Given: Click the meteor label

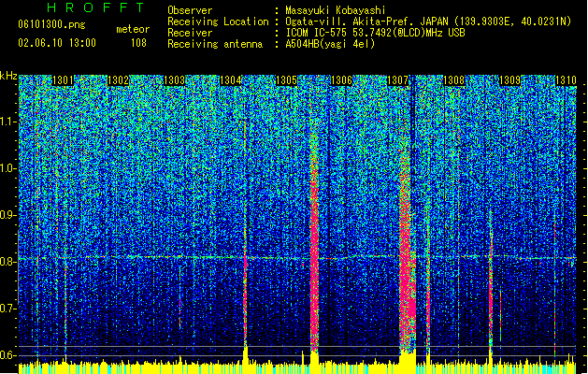Looking at the screenshot, I should 133,29.
